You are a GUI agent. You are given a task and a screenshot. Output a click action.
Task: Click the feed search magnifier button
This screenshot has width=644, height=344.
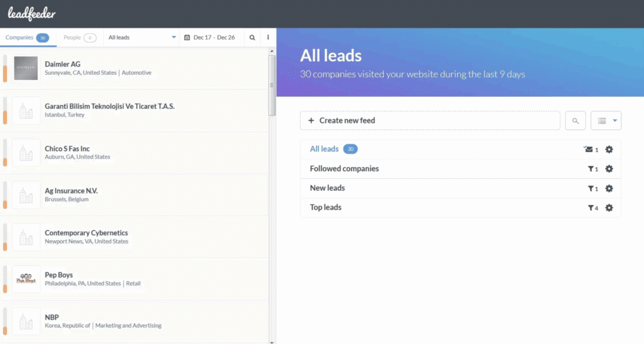click(575, 121)
